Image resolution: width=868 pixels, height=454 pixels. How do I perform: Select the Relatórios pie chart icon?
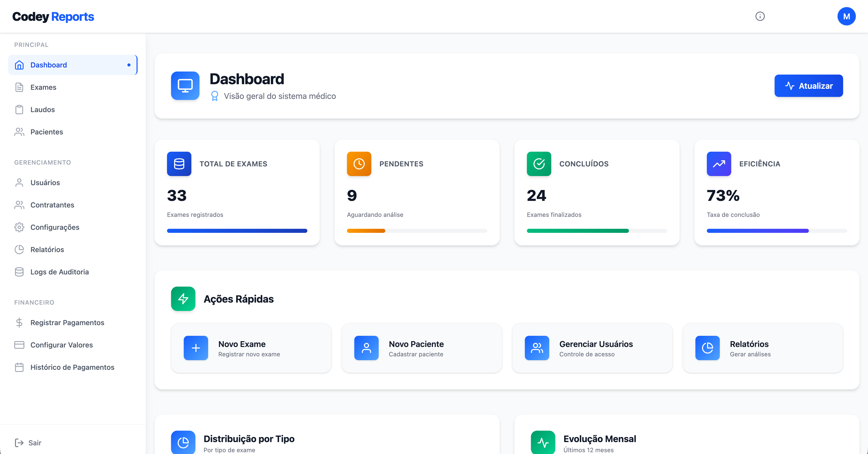pyautogui.click(x=19, y=250)
